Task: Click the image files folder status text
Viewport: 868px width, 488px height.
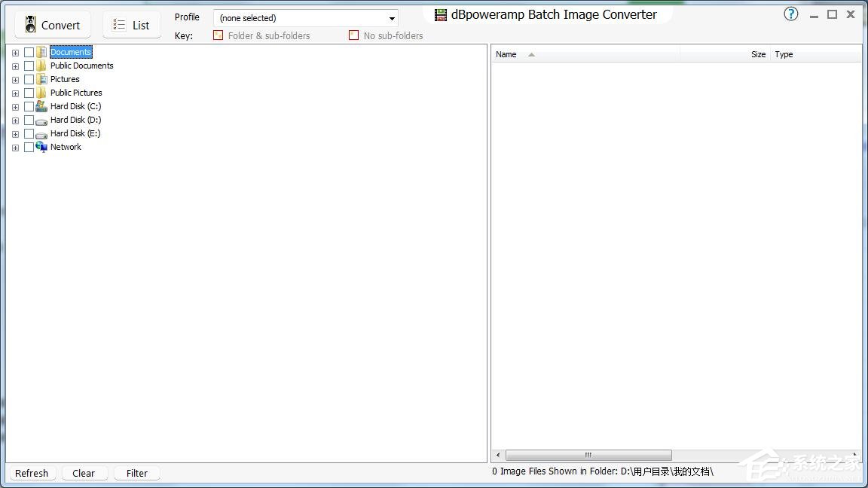Action: [x=603, y=471]
